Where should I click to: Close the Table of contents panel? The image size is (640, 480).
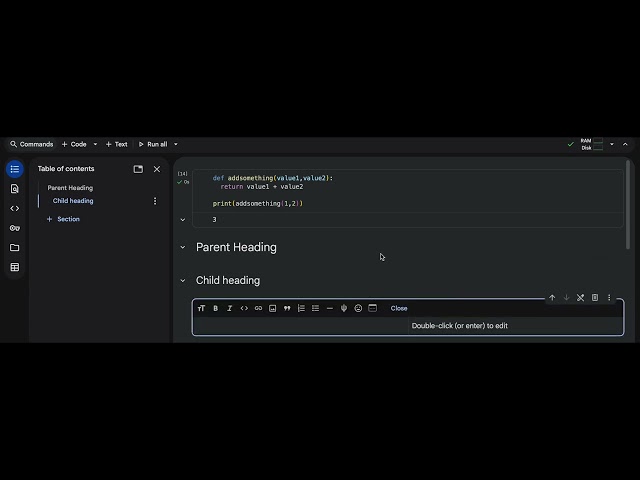click(x=157, y=169)
